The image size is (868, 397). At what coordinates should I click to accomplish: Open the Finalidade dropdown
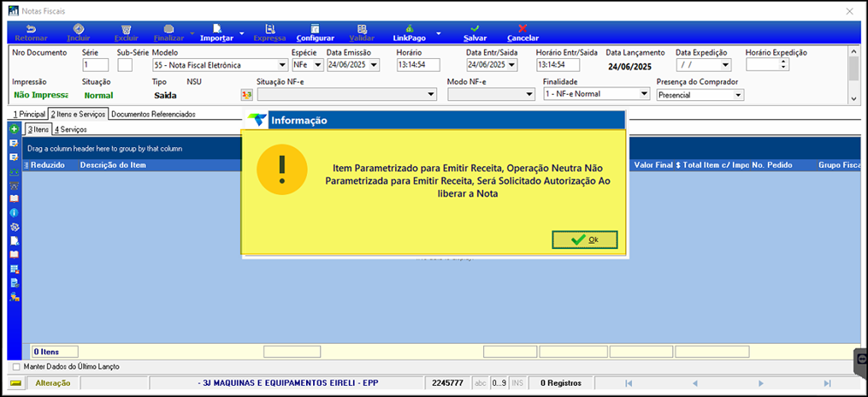click(x=644, y=93)
